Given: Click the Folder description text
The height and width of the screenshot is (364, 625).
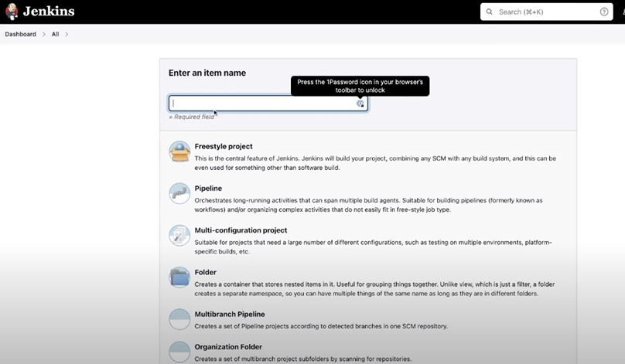Looking at the screenshot, I should click(x=374, y=289).
